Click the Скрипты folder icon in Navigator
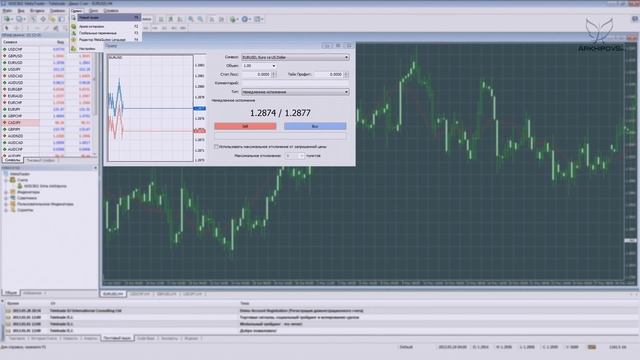The height and width of the screenshot is (360, 640). coord(13,210)
